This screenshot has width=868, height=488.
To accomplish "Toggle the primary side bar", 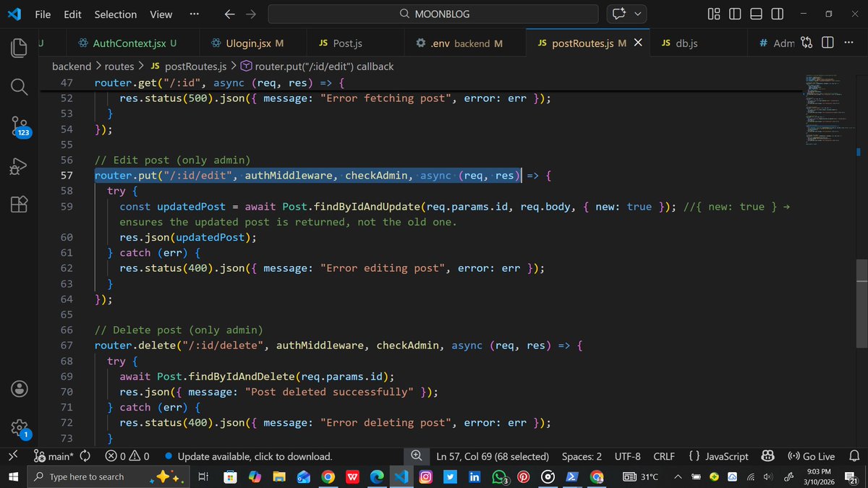I will tap(735, 14).
